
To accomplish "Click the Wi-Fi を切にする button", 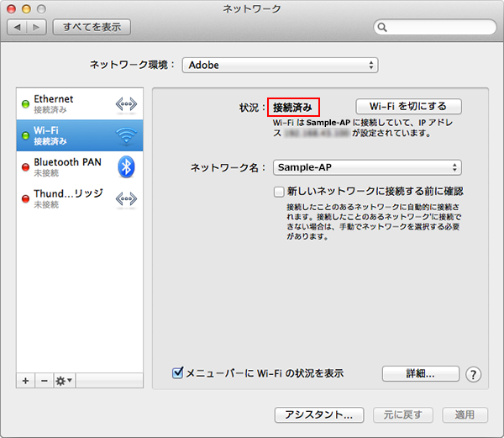I will point(408,107).
